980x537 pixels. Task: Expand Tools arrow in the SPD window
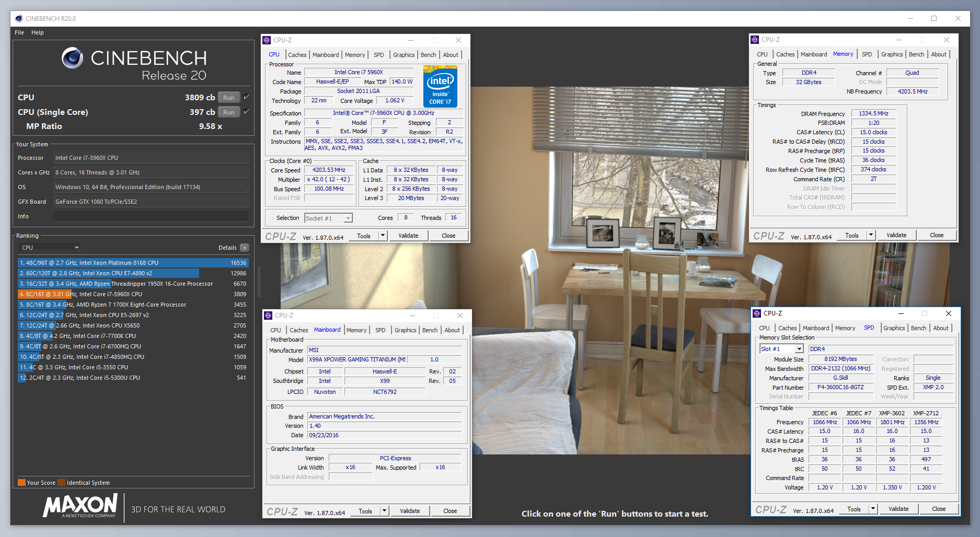coord(872,509)
